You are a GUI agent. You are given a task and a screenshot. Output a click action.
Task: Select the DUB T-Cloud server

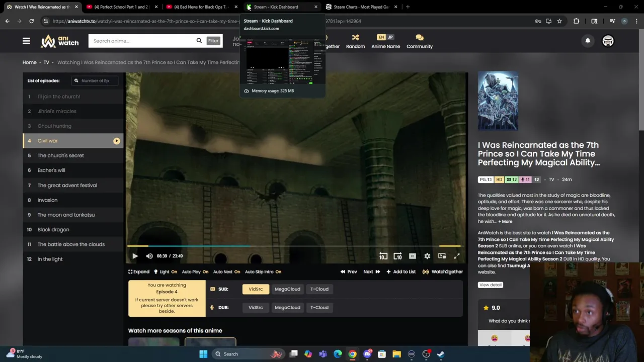click(x=319, y=308)
